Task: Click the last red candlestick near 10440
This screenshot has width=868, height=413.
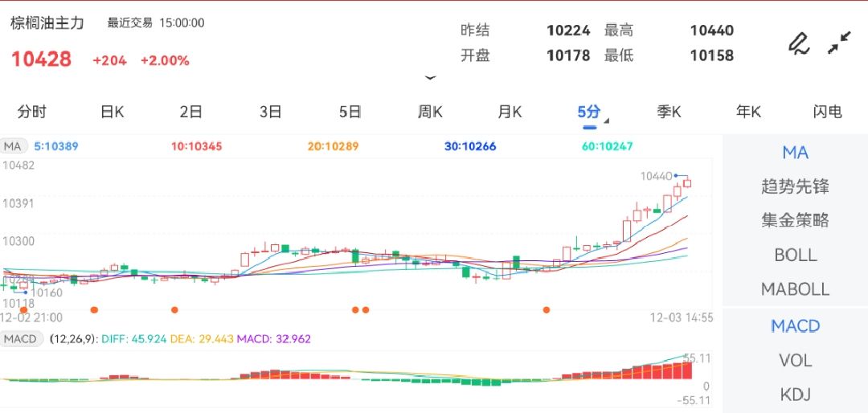Action: 687,182
